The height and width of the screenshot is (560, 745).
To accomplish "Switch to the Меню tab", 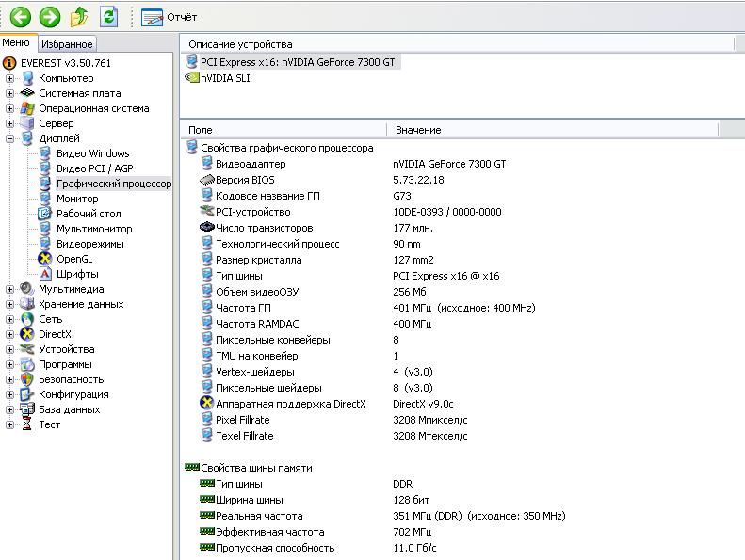I will pos(17,42).
